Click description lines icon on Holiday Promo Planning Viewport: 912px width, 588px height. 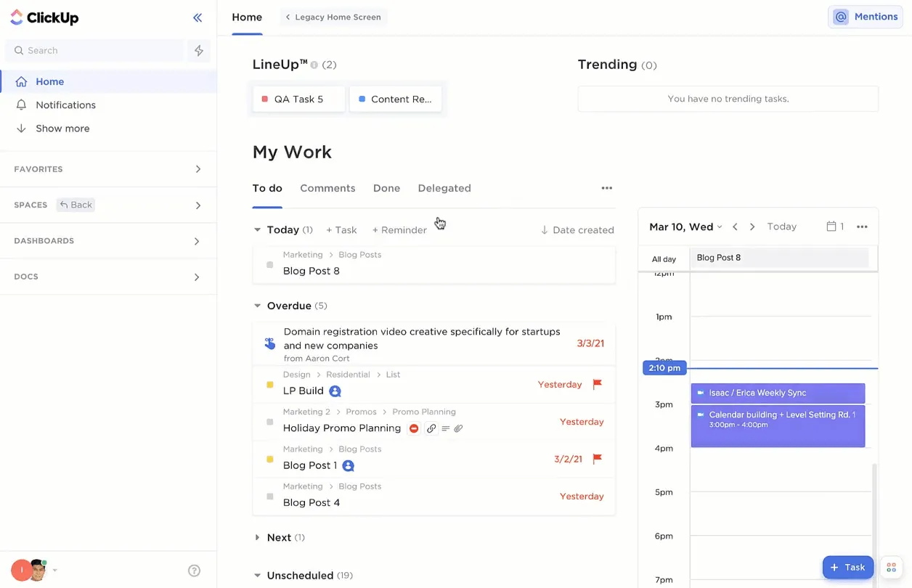pyautogui.click(x=446, y=428)
